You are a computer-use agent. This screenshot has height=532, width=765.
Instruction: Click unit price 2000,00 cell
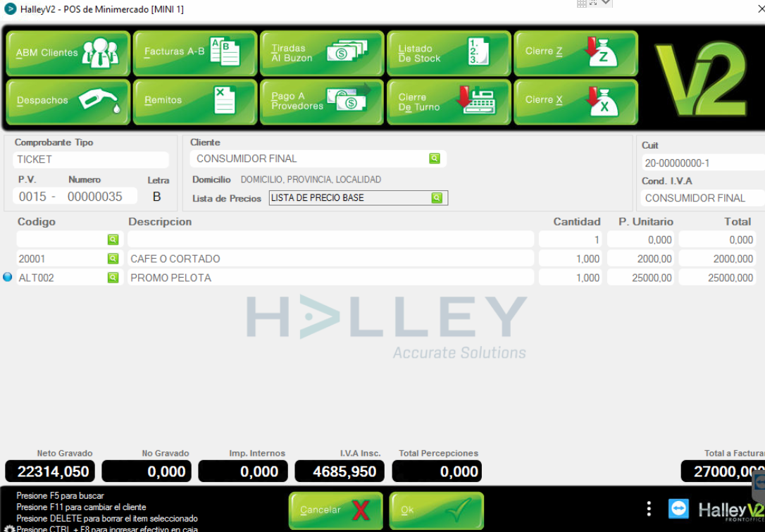[640, 259]
